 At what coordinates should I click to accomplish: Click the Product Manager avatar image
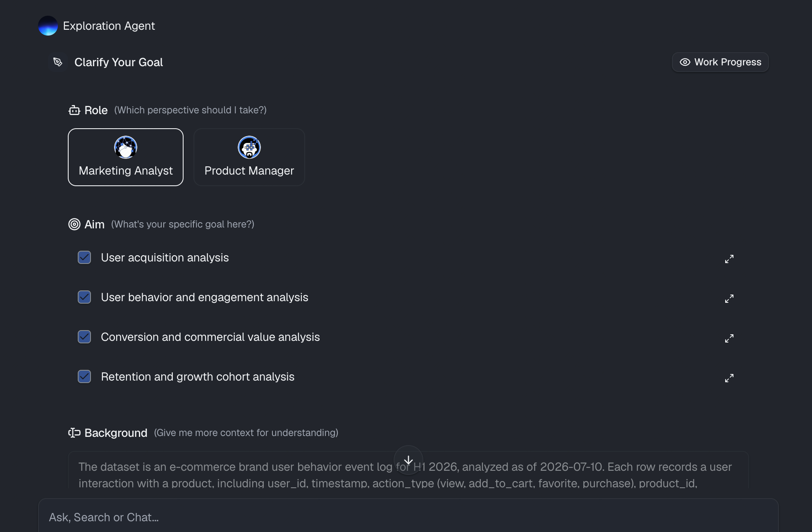(x=249, y=147)
